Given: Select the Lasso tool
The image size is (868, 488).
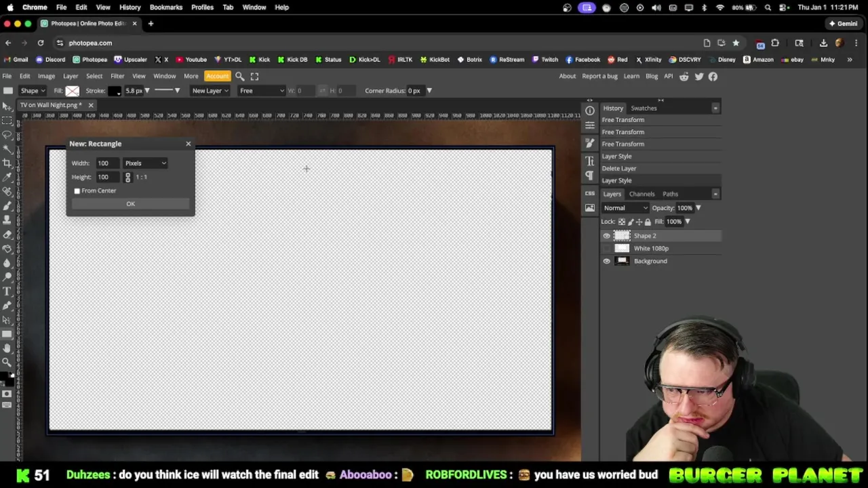Looking at the screenshot, I should tap(7, 135).
